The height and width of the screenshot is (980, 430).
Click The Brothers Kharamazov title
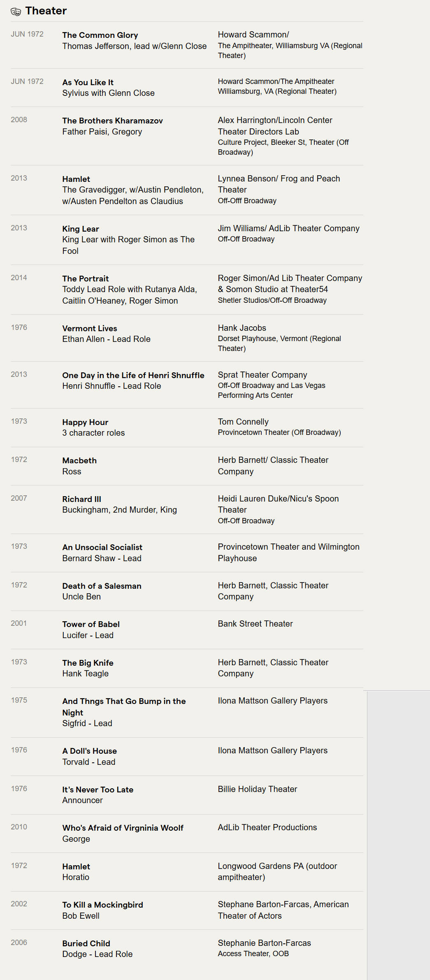coord(112,121)
